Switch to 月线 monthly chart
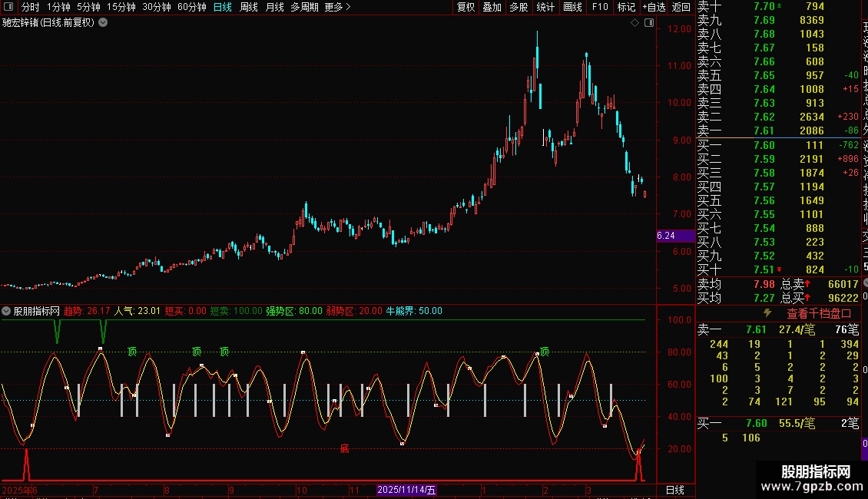The height and width of the screenshot is (499, 868). pos(274,7)
